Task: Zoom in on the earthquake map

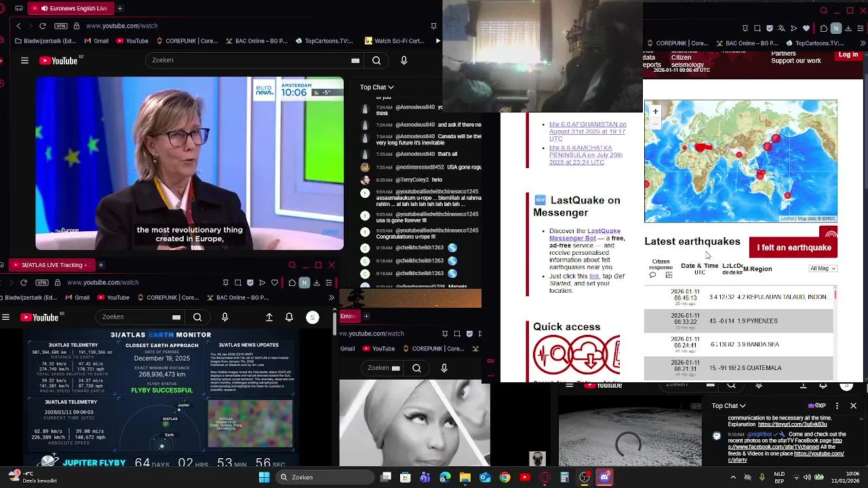Action: pos(655,111)
